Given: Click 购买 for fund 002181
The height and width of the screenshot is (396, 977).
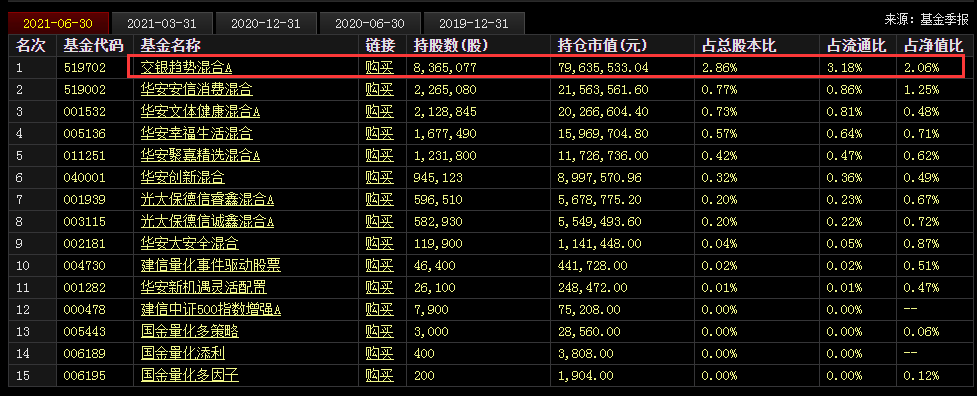Looking at the screenshot, I should click(x=379, y=244).
